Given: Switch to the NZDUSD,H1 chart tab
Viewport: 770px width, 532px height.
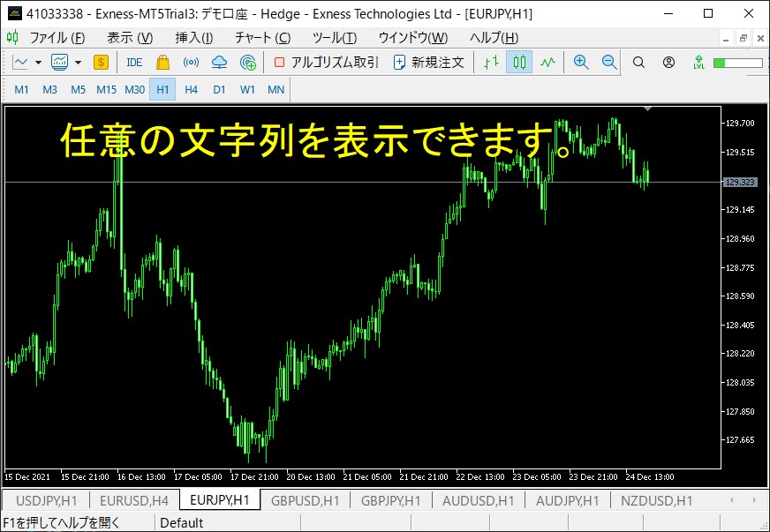Looking at the screenshot, I should [657, 500].
